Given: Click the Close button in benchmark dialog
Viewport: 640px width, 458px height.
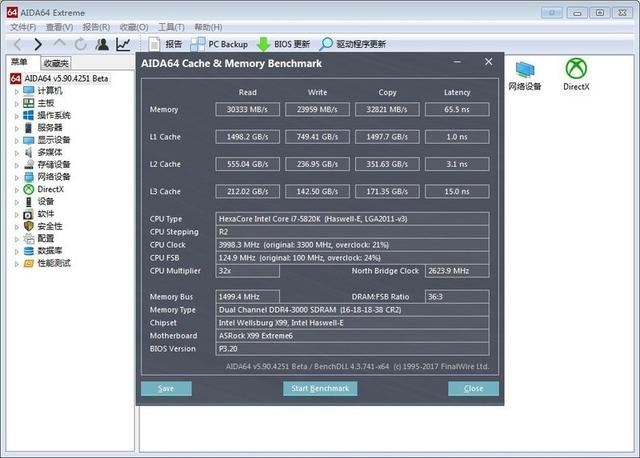Looking at the screenshot, I should pos(473,389).
